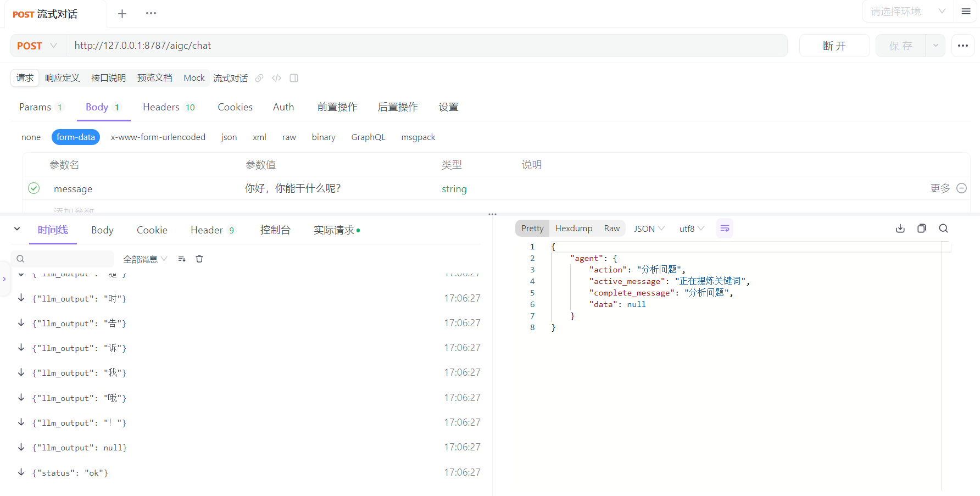Select the json body type

pyautogui.click(x=229, y=137)
